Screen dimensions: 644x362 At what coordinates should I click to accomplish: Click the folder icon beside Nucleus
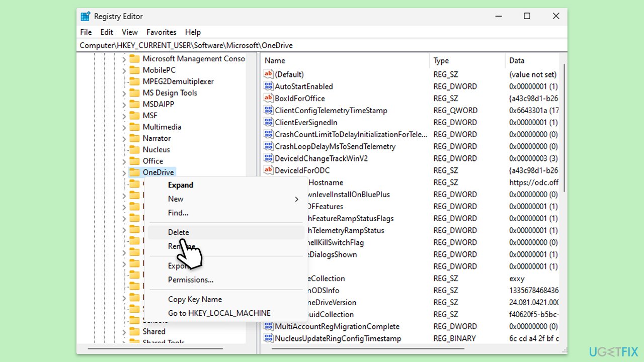(134, 149)
